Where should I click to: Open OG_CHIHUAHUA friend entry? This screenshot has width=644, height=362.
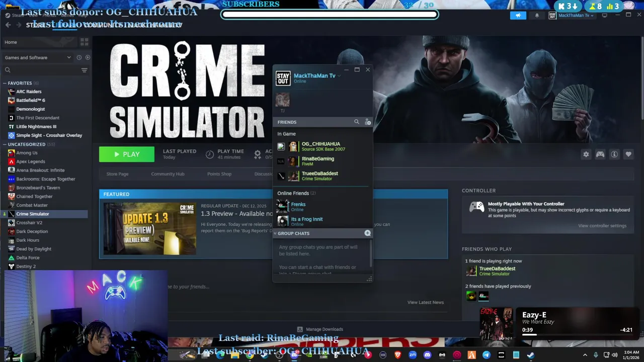point(322,146)
